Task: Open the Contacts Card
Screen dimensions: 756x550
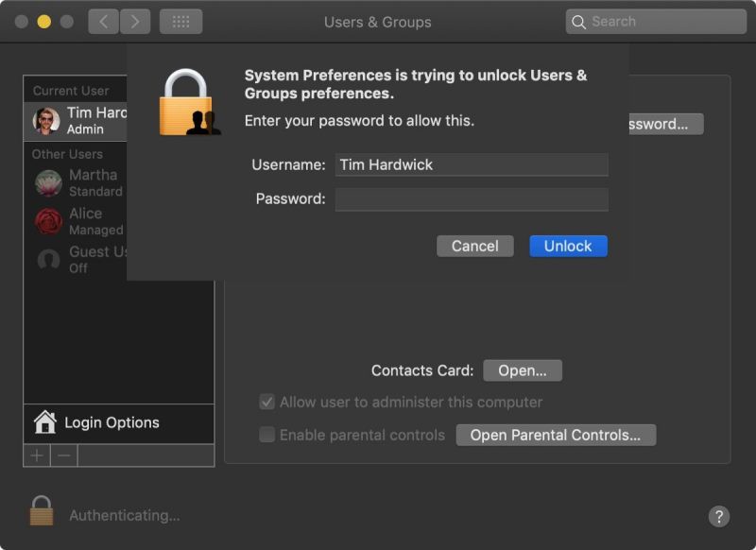Action: point(523,370)
